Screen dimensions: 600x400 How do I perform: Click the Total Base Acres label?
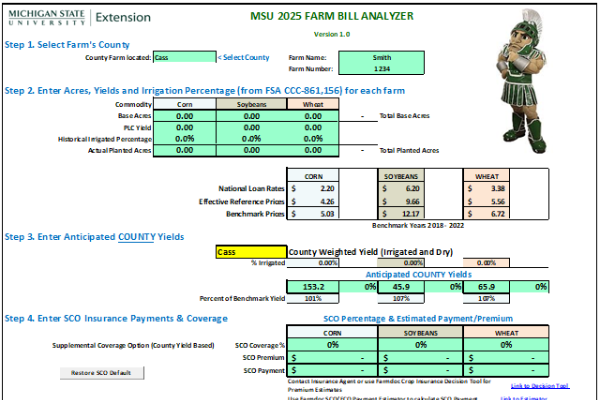[404, 116]
